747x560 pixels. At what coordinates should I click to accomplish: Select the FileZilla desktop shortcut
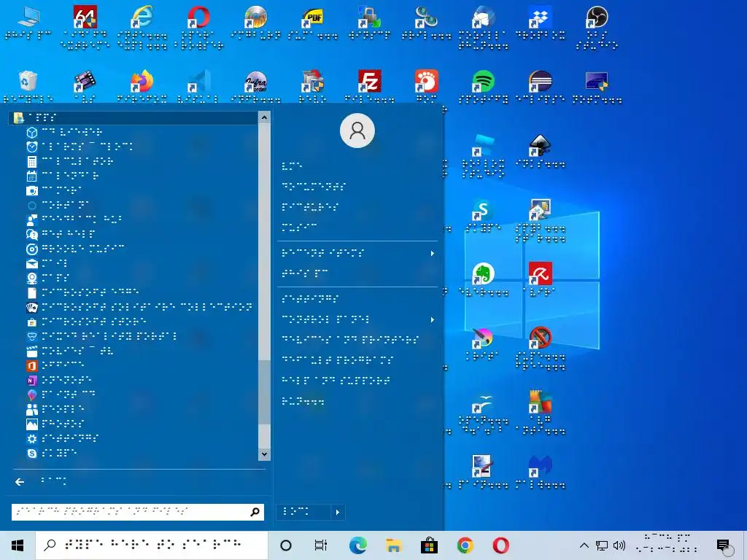tap(370, 87)
